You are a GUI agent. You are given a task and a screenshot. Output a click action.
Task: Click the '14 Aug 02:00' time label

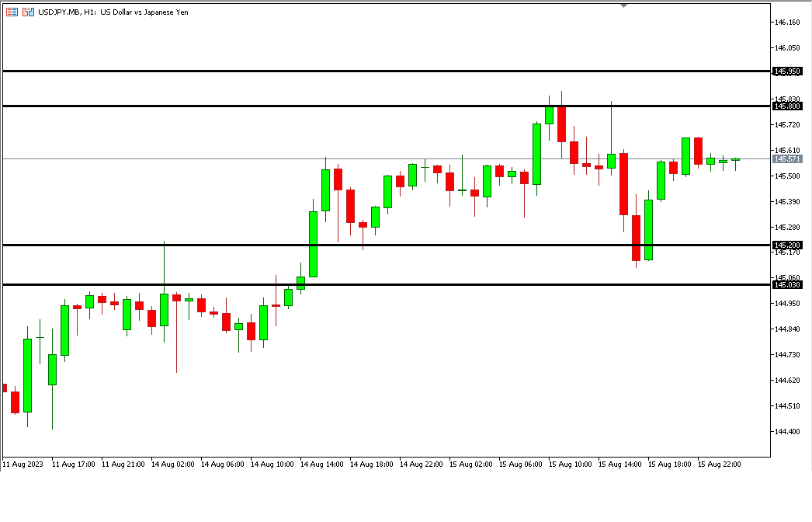pyautogui.click(x=173, y=464)
